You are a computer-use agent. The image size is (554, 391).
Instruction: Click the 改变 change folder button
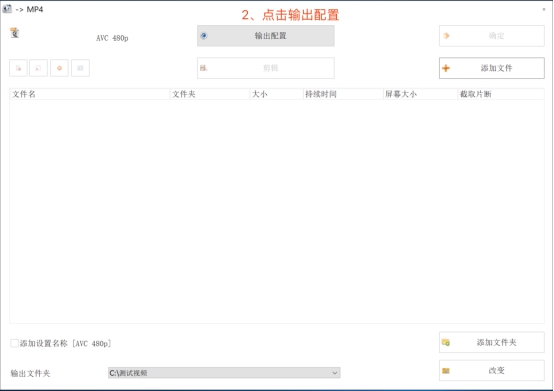coord(491,371)
